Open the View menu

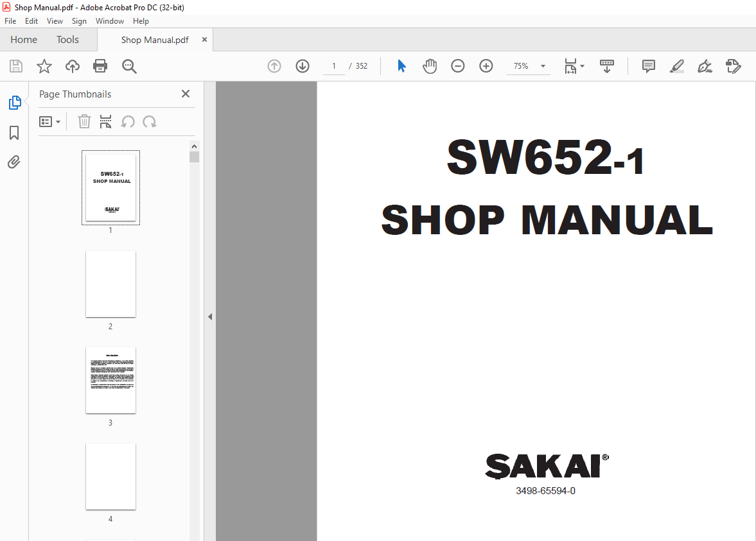pos(55,21)
